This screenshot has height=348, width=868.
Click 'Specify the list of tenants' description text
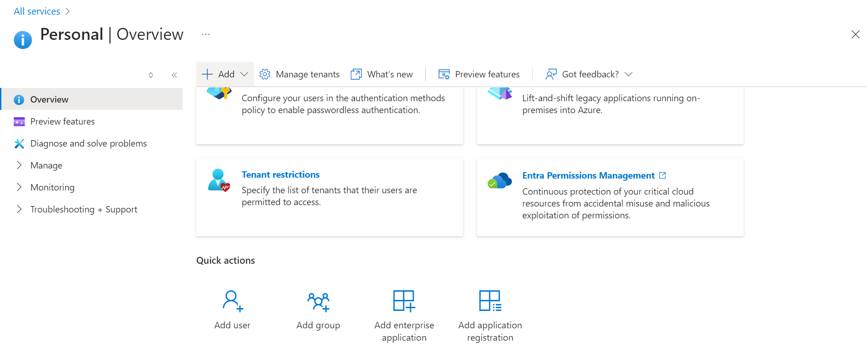[329, 196]
